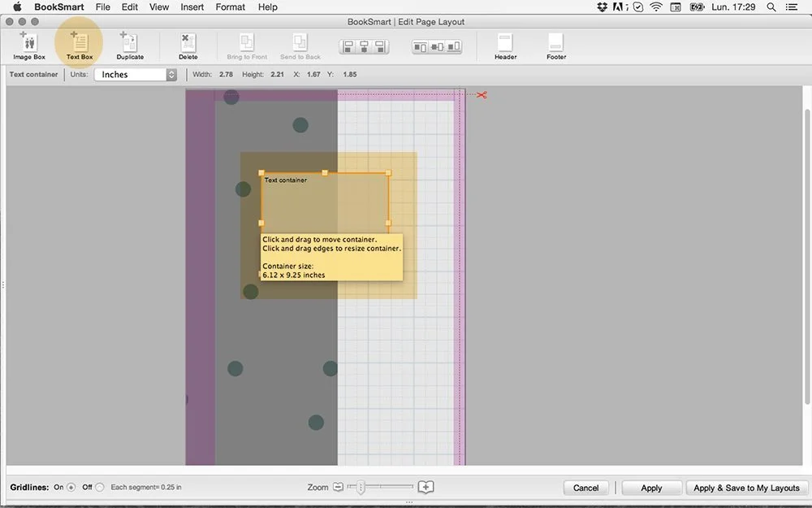Align containers to right edge

pyautogui.click(x=380, y=46)
